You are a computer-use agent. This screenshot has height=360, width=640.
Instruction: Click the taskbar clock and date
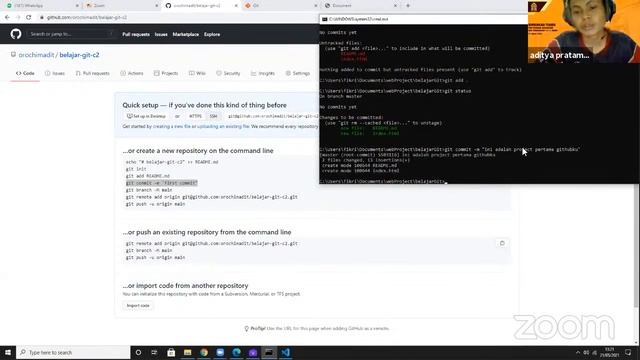coord(609,352)
